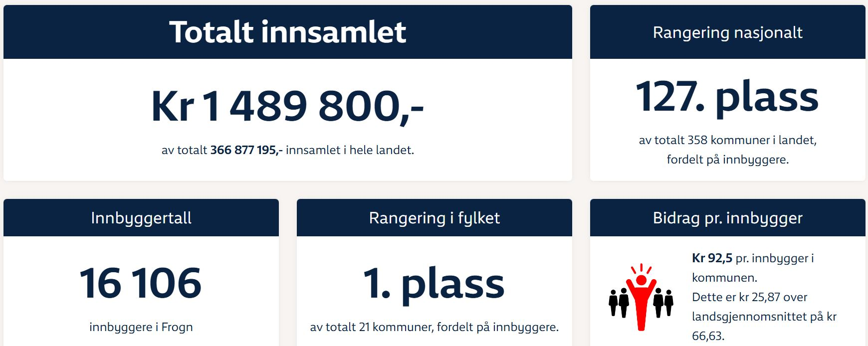Click the innbyggere i Frogn caption
868x346 pixels.
(141, 327)
